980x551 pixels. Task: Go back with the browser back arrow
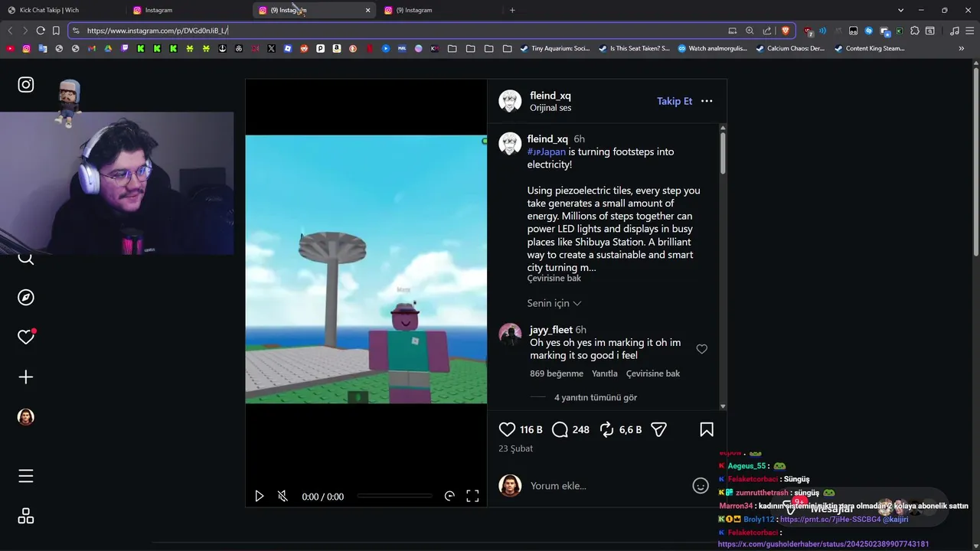[10, 31]
